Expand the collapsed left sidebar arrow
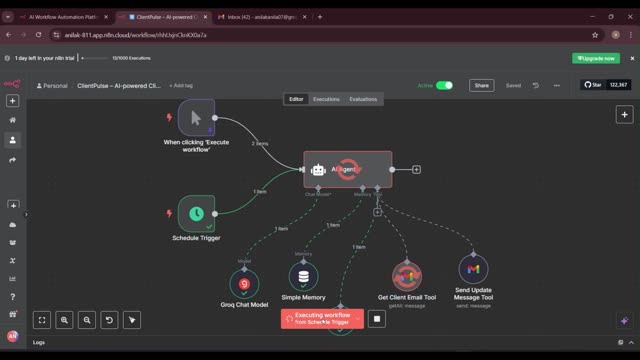Screen dimensions: 640x360 pos(26,214)
